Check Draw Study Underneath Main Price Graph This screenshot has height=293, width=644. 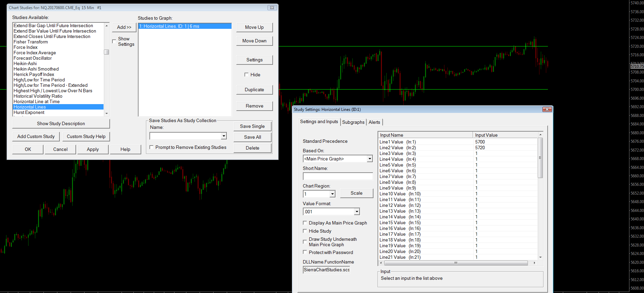[305, 242]
